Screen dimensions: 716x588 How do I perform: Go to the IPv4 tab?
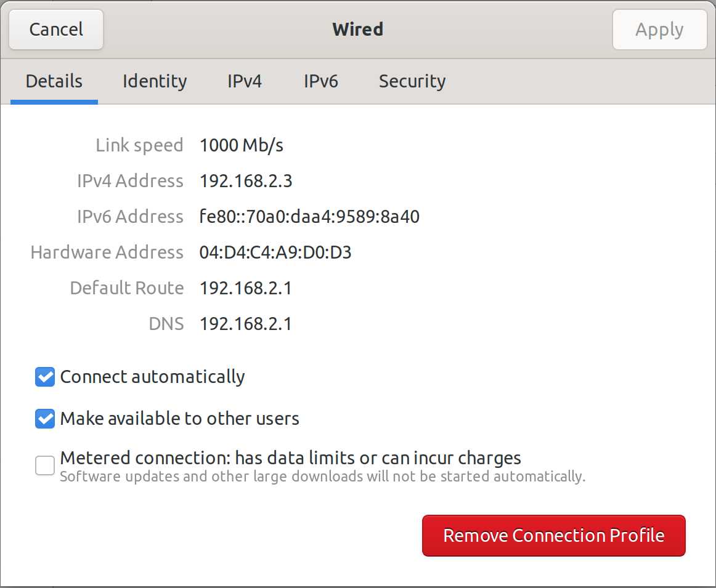pos(245,81)
